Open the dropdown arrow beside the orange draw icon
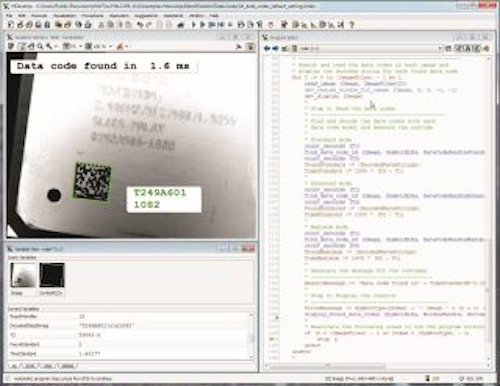This screenshot has width=500, height=386. coord(127,47)
